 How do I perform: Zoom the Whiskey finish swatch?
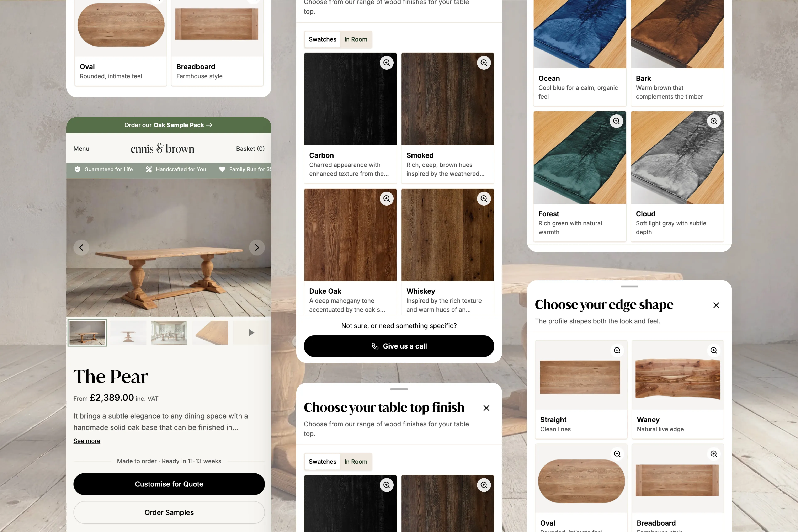[484, 199]
